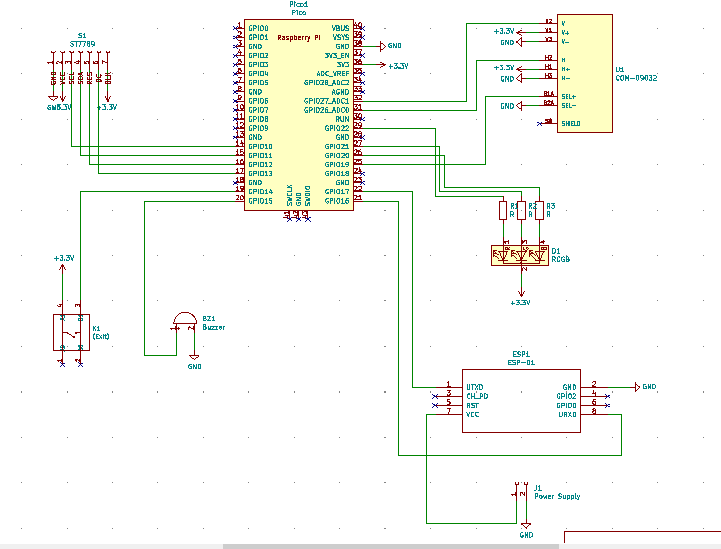This screenshot has width=721, height=549.
Task: Select the K1 push-button switch symbol
Action: coord(71,332)
